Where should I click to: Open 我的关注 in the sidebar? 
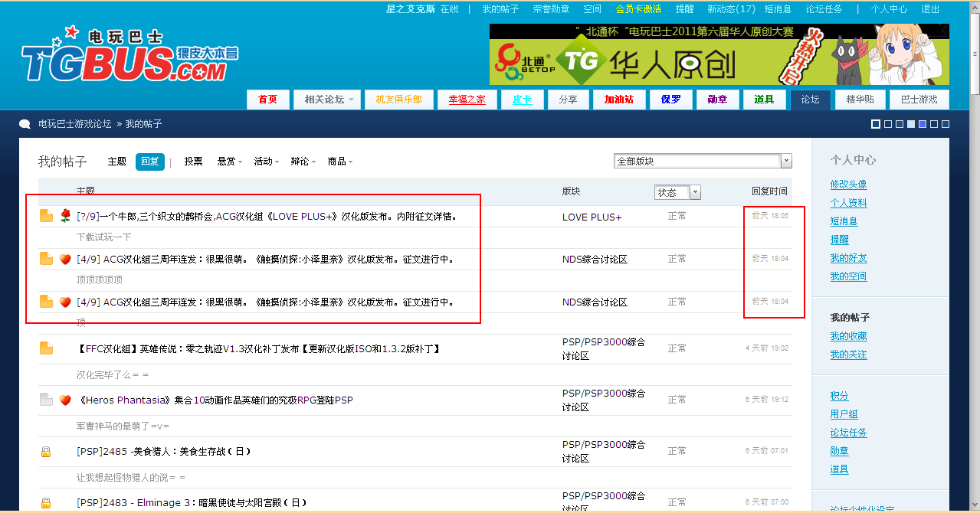[x=849, y=355]
